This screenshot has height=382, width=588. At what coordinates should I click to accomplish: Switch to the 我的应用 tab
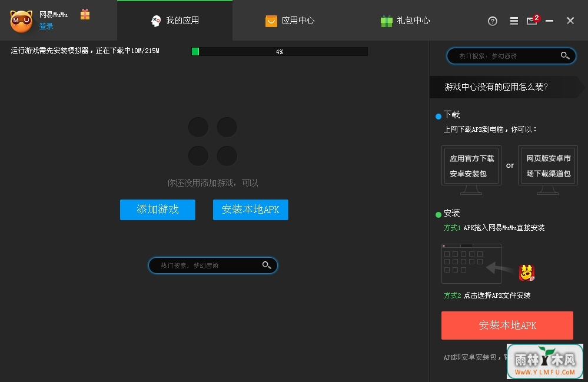[175, 21]
